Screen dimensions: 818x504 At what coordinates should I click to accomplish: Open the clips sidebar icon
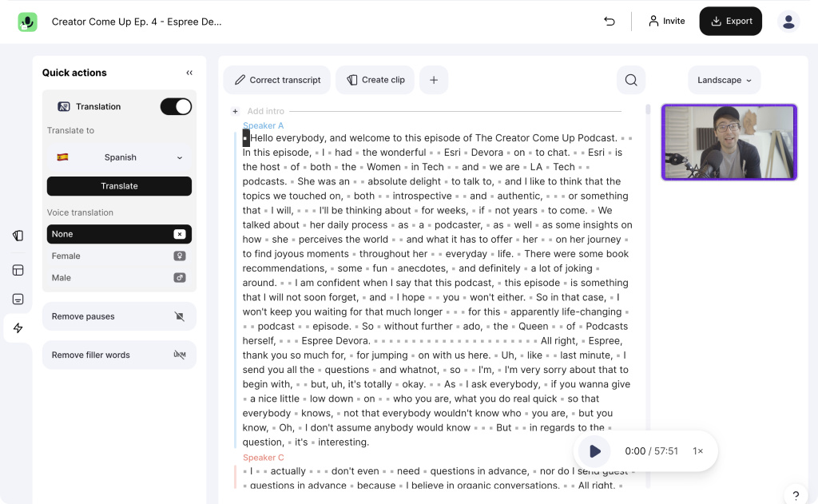18,236
